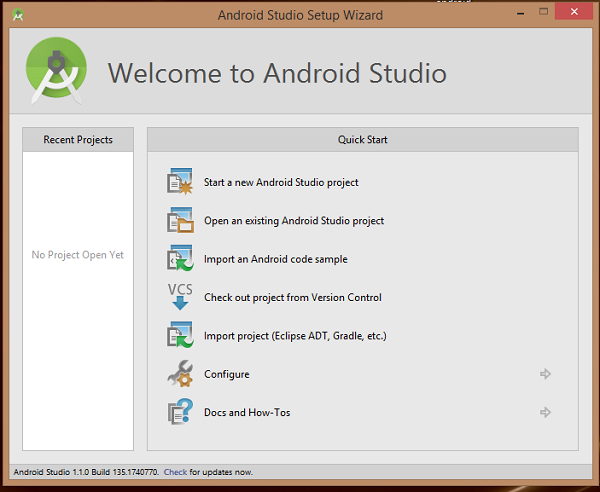Choose Check out project from Version Control
This screenshot has width=600, height=492.
tap(293, 297)
